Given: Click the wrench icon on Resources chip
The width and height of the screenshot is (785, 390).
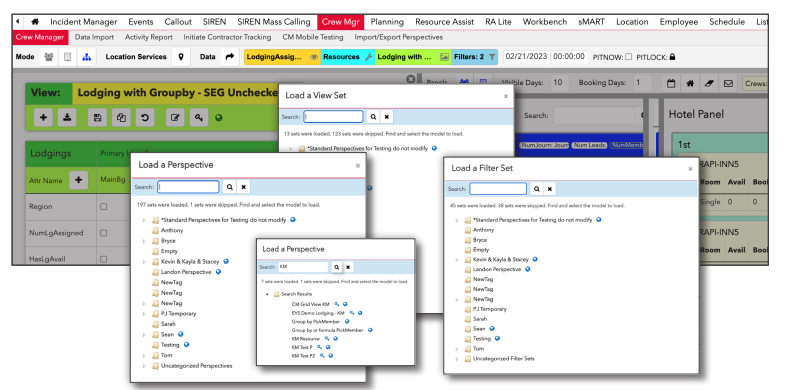Looking at the screenshot, I should click(x=368, y=57).
